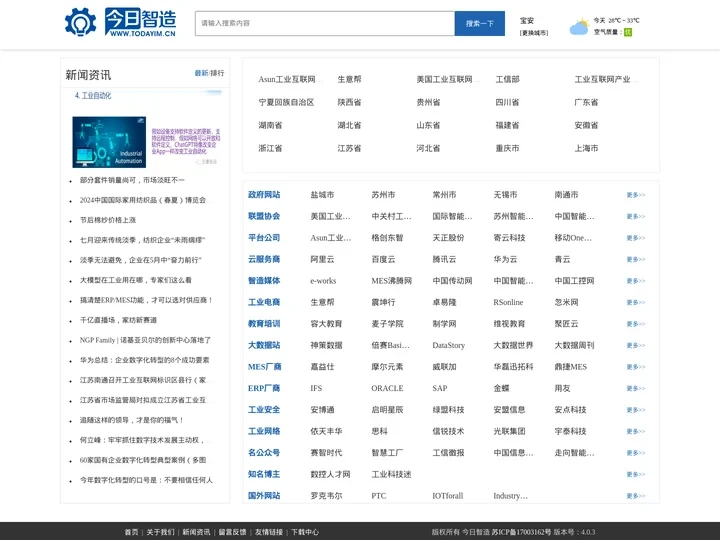
Task: Open PTC foreign site link
Action: click(378, 495)
